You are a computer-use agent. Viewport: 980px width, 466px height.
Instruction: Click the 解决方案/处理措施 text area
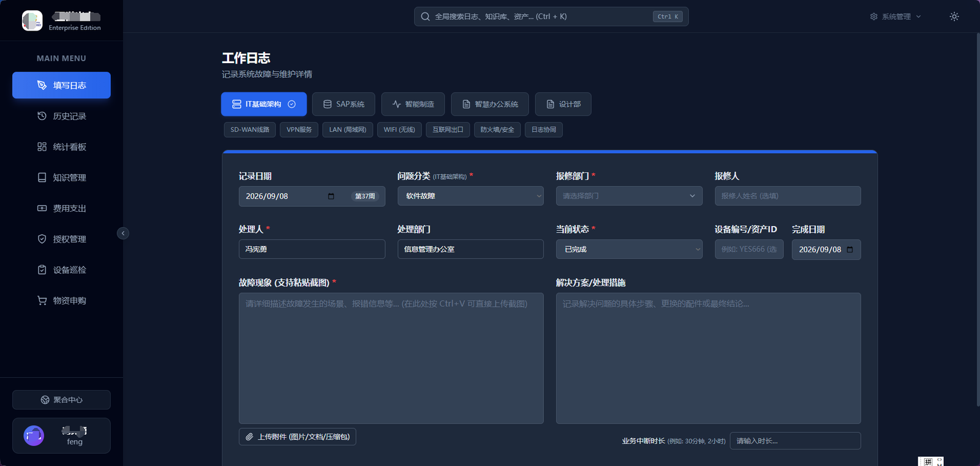(x=709, y=358)
